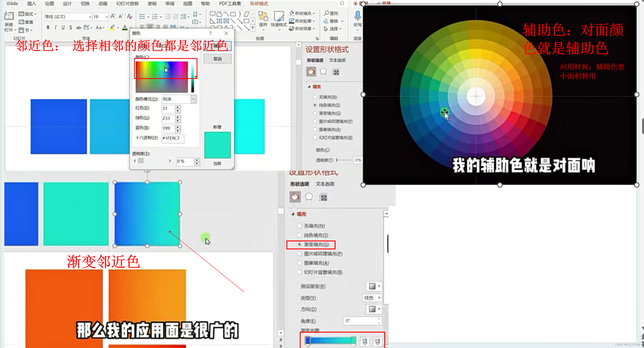Click the hexadecimal color input field

(x=173, y=138)
